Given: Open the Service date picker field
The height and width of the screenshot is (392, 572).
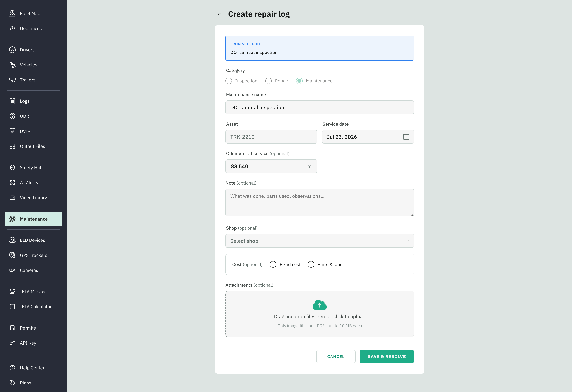Looking at the screenshot, I should coord(368,137).
